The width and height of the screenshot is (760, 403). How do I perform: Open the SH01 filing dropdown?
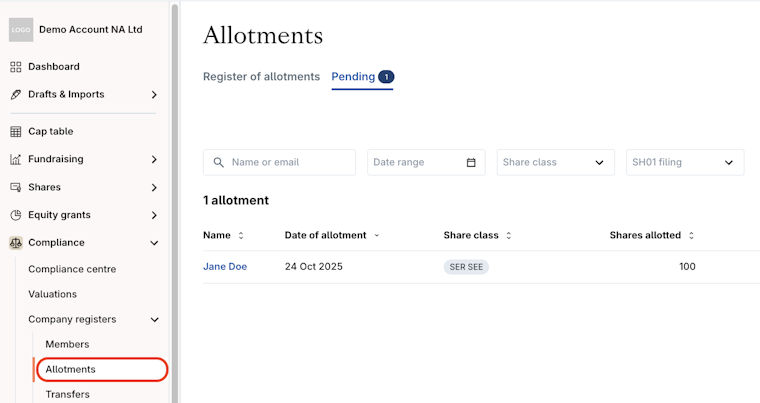[x=685, y=162]
